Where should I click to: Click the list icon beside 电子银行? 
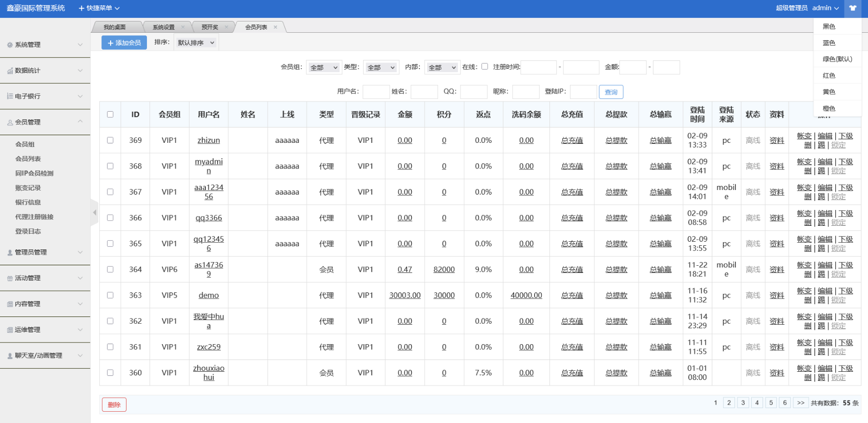pos(10,96)
